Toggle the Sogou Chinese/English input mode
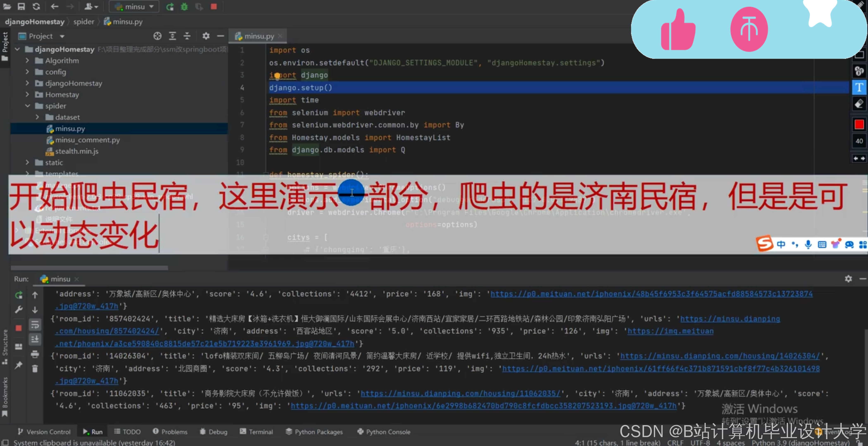Viewport: 868px width, 446px height. pos(781,244)
